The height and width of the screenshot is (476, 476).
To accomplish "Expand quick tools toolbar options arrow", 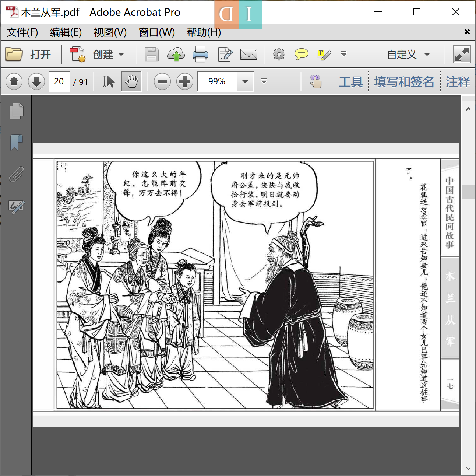I will tap(344, 54).
